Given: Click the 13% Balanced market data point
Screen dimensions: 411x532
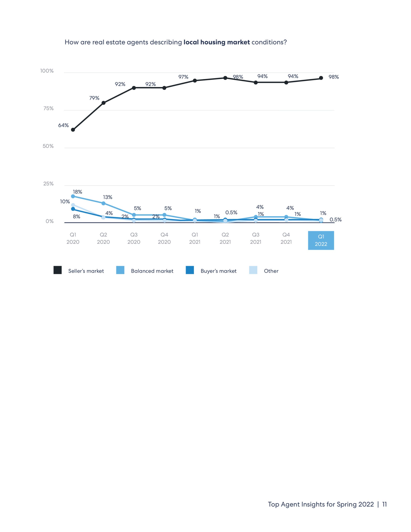Looking at the screenshot, I should tap(103, 203).
